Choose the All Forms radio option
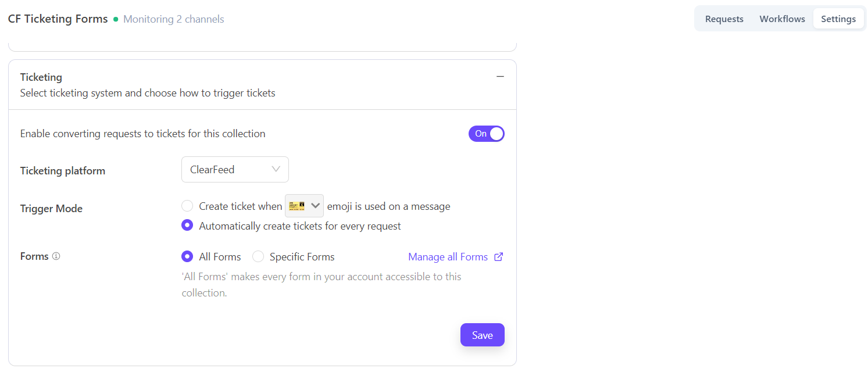This screenshot has height=372, width=868. tap(187, 256)
